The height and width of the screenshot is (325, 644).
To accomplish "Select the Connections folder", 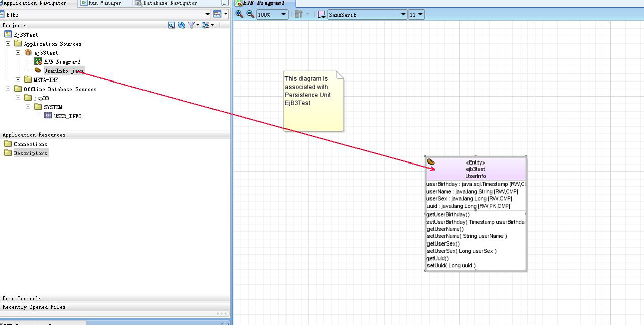I will (x=30, y=144).
